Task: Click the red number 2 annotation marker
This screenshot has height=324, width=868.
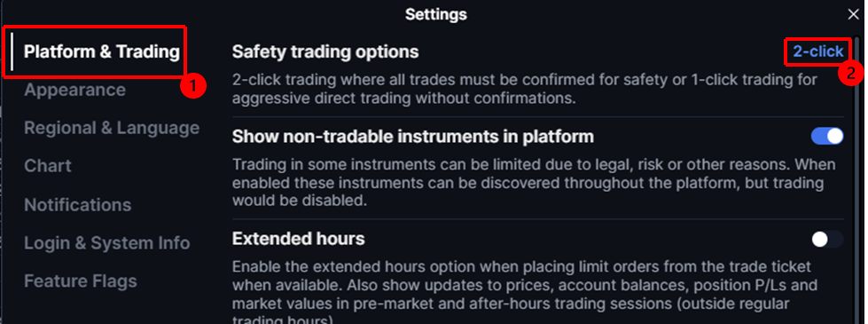Action: [x=850, y=73]
